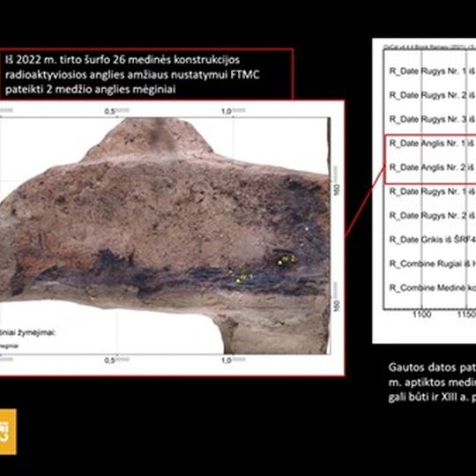Click the line "radioaktyviosios anglies amžiaus nustatymui FTMC"
The image size is (476, 476).
tap(132, 74)
